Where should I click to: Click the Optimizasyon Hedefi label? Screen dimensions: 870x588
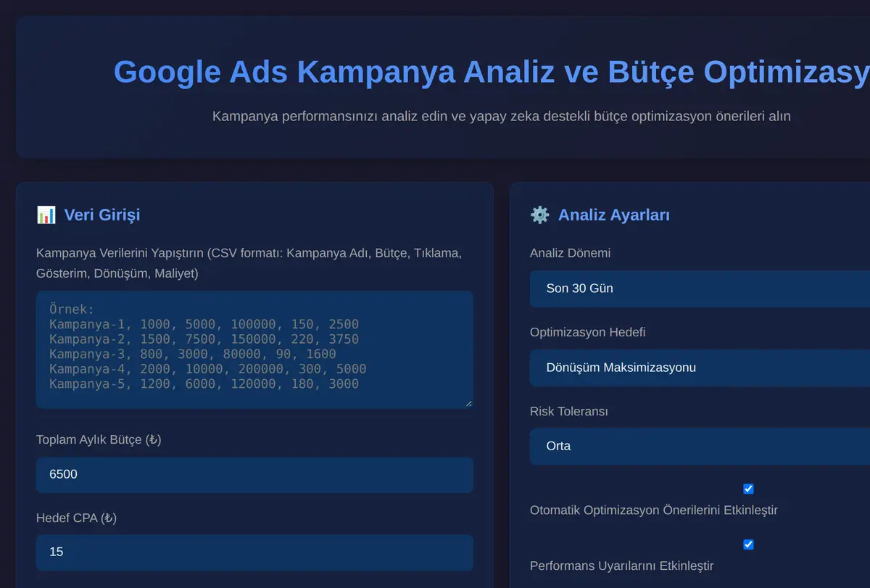(588, 332)
